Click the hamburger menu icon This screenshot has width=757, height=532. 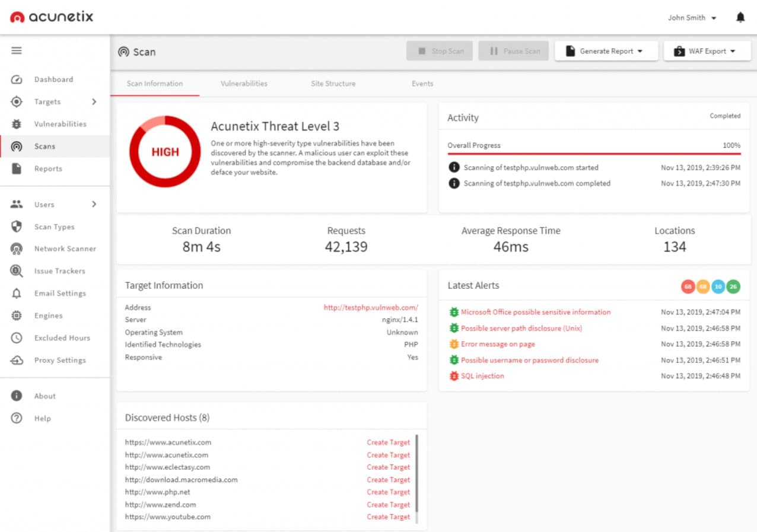point(17,51)
